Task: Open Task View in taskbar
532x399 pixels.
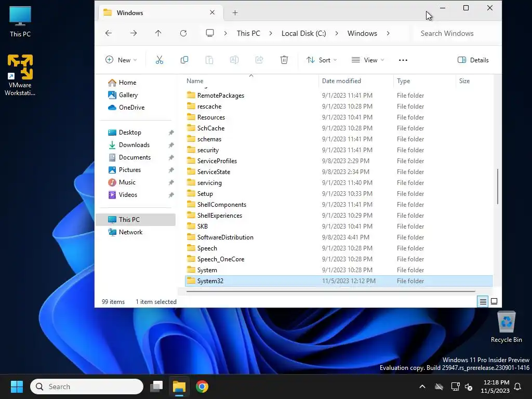Action: [x=156, y=387]
